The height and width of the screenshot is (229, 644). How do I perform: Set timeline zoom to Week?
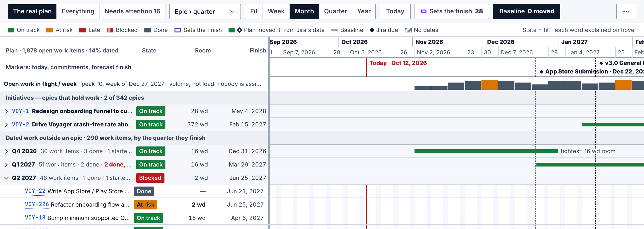tap(276, 11)
